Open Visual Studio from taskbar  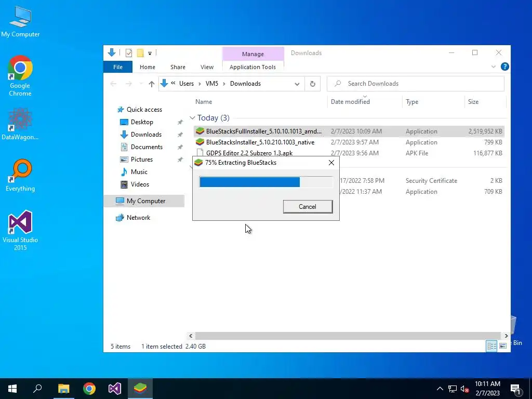115,389
